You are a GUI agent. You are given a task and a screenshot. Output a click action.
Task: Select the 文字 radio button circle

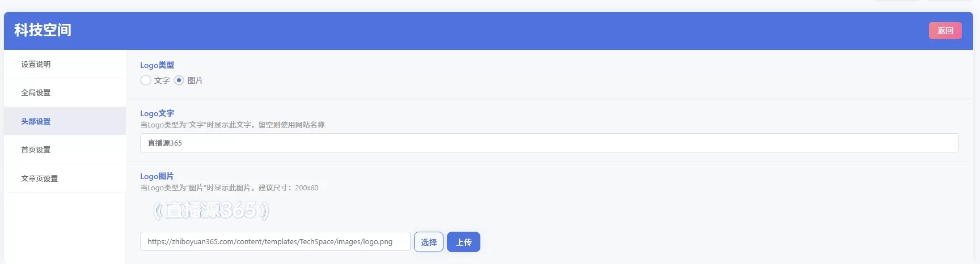146,80
